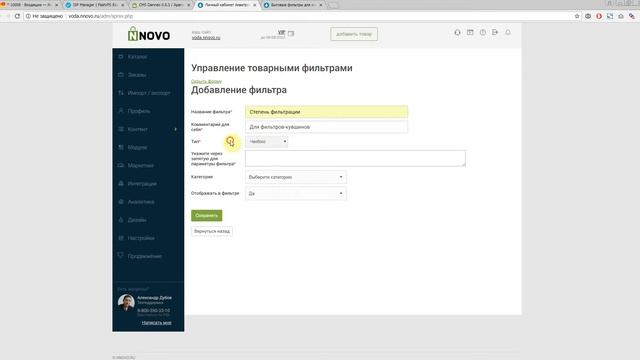
Task: Open Импорт / экспорт in the sidebar
Action: pyautogui.click(x=149, y=93)
